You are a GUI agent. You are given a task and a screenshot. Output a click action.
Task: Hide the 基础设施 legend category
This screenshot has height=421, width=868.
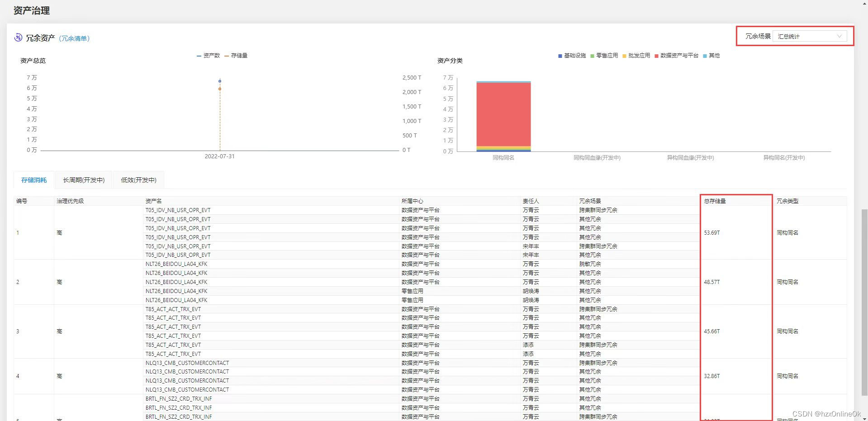572,56
